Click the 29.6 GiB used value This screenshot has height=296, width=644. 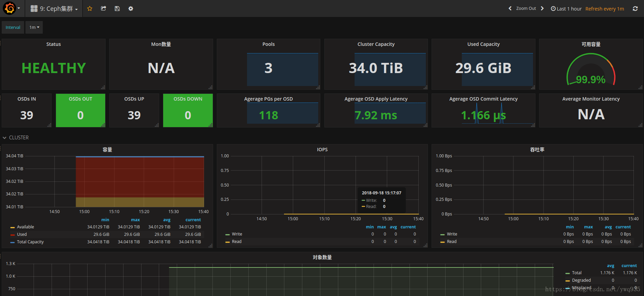[x=483, y=68]
